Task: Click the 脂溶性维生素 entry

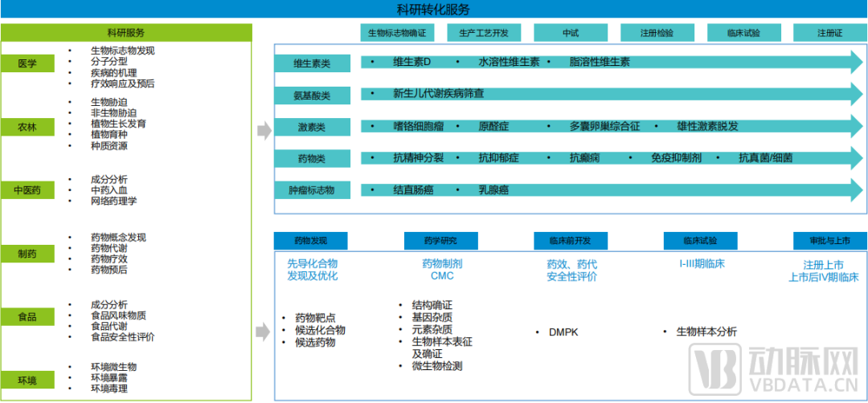Action: click(600, 62)
